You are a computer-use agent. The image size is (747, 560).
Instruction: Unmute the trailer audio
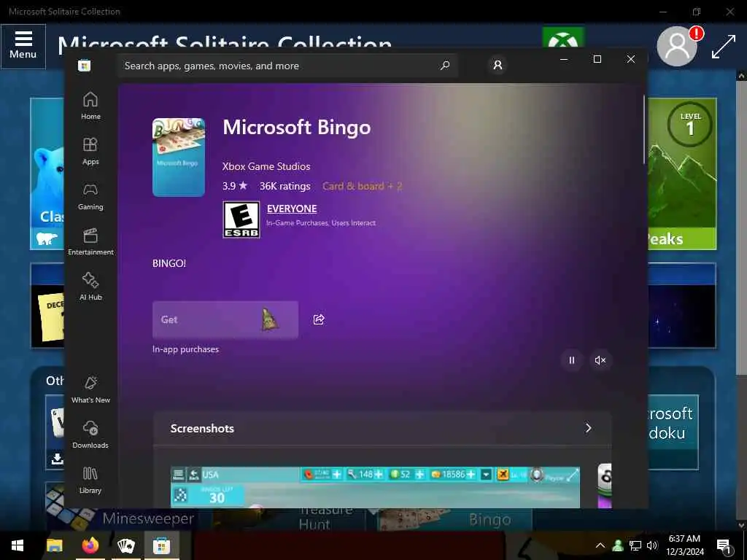pos(600,360)
